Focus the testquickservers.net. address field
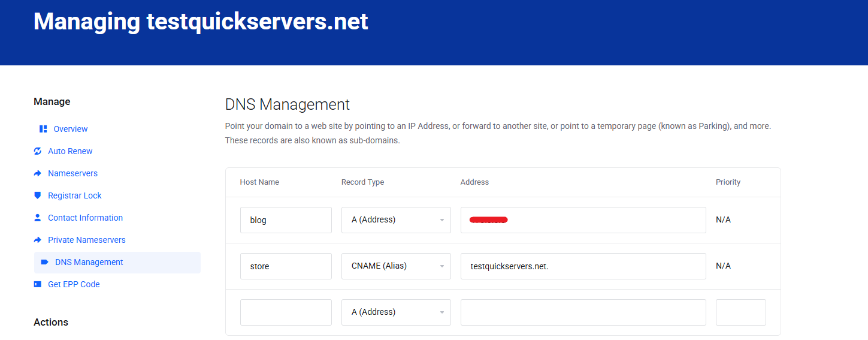This screenshot has height=340, width=868. click(583, 266)
